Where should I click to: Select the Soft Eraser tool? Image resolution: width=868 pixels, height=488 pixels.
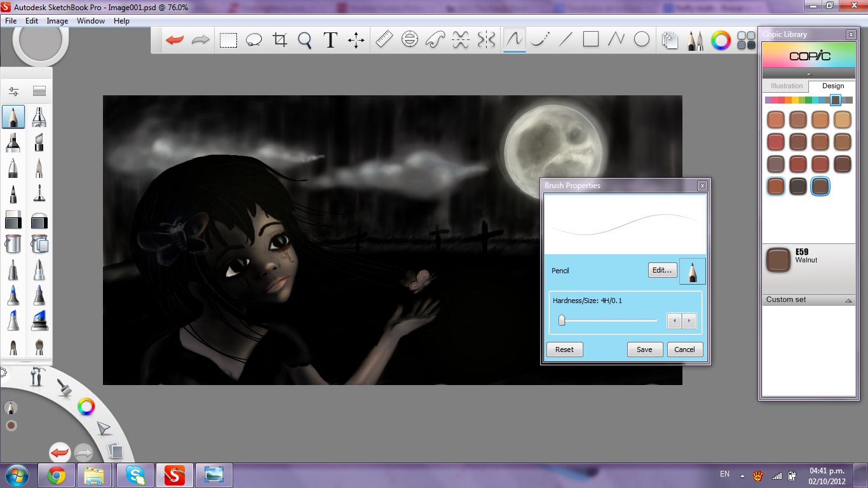tap(39, 220)
